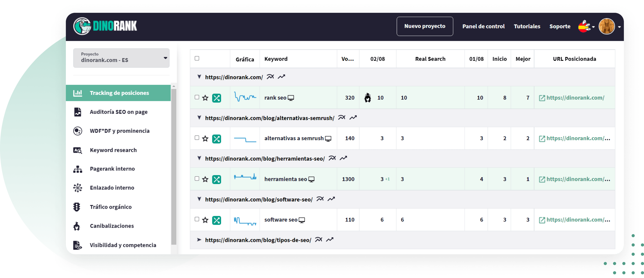
Task: Star the 'alternativas a semrush' keyword
Action: click(205, 139)
